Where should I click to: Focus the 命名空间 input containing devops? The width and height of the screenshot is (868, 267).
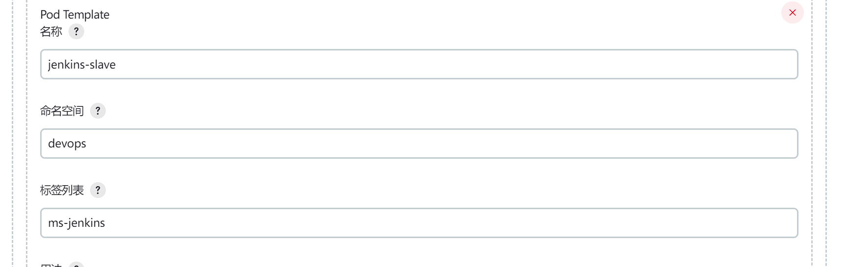419,144
